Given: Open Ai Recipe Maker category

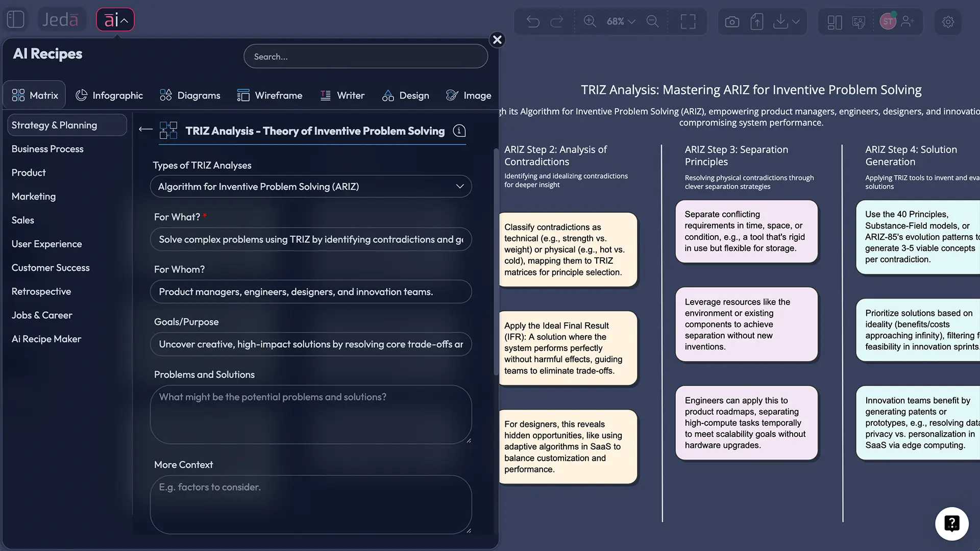Looking at the screenshot, I should pos(46,339).
